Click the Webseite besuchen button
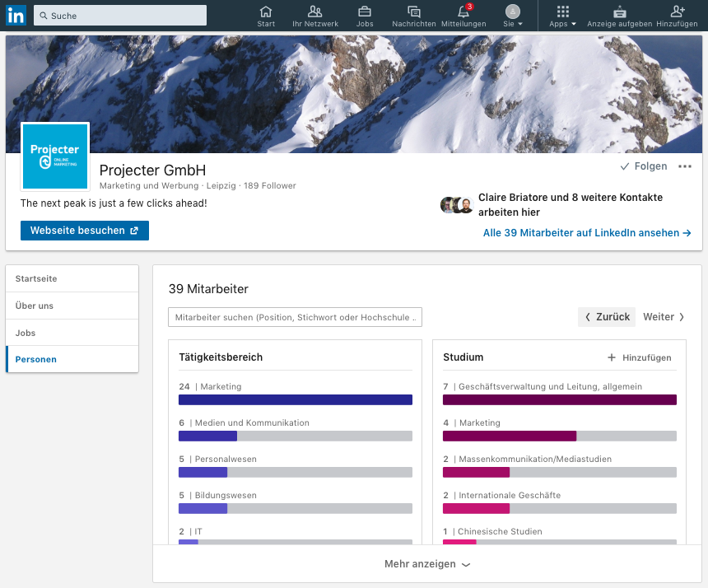 (x=85, y=231)
